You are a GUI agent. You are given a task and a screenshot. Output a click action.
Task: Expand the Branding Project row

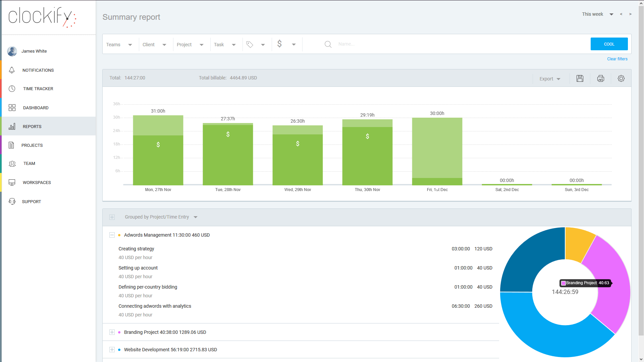(x=112, y=332)
